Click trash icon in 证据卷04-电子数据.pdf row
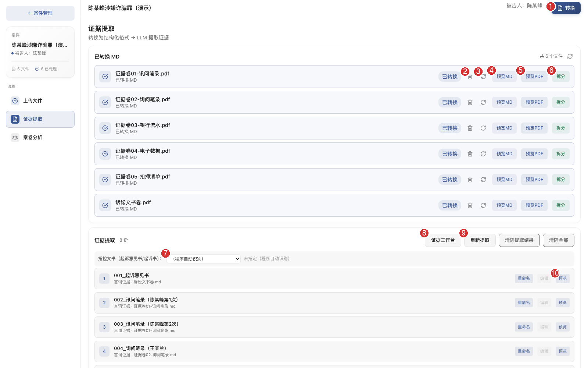Screen dimensions: 588x368 click(470, 154)
